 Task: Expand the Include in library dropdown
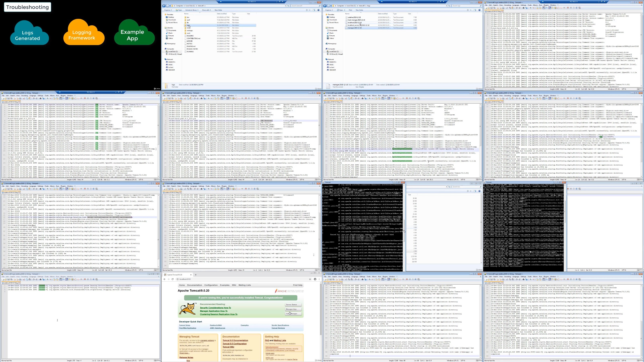(192, 10)
